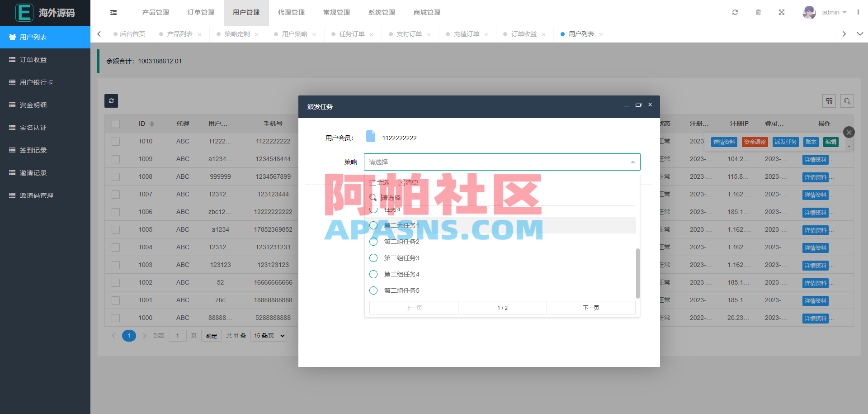Click the magnifier search icon above the table
Viewport: 868px width, 414px height.
[847, 101]
